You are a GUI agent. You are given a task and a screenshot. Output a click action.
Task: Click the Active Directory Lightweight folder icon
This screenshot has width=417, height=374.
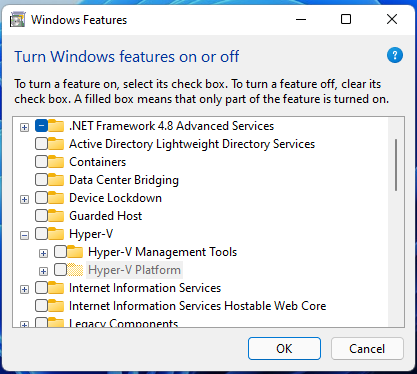[x=56, y=144]
